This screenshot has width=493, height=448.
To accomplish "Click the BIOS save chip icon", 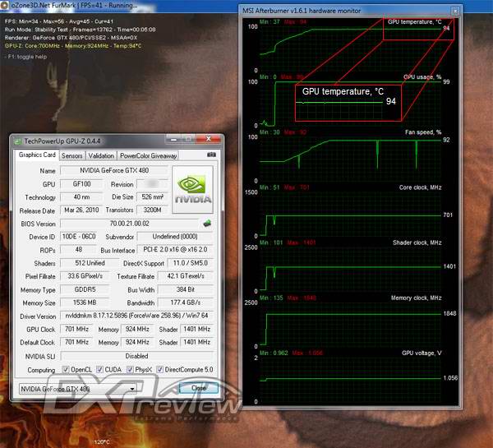I will coord(207,224).
